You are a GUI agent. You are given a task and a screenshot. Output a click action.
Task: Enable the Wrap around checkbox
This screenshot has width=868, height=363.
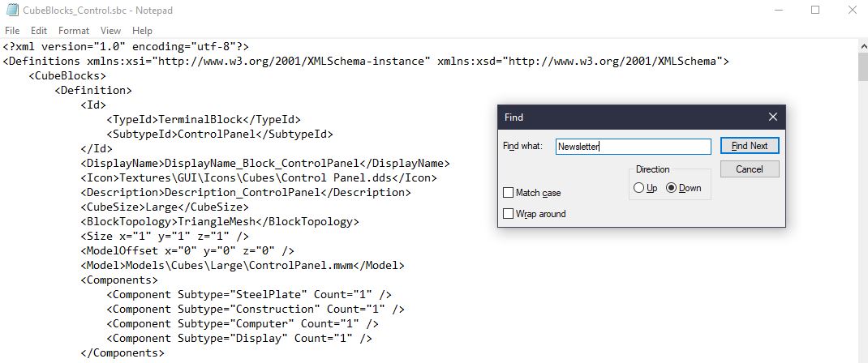point(508,214)
